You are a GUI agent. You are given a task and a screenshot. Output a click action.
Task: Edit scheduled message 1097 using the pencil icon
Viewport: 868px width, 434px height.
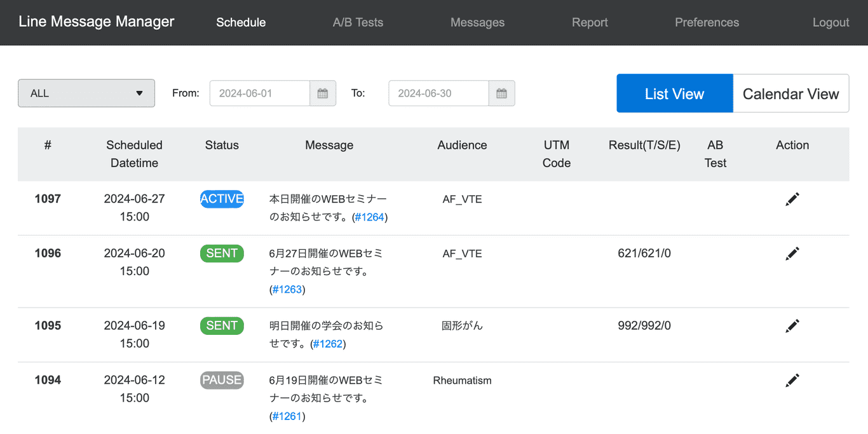[x=792, y=199]
